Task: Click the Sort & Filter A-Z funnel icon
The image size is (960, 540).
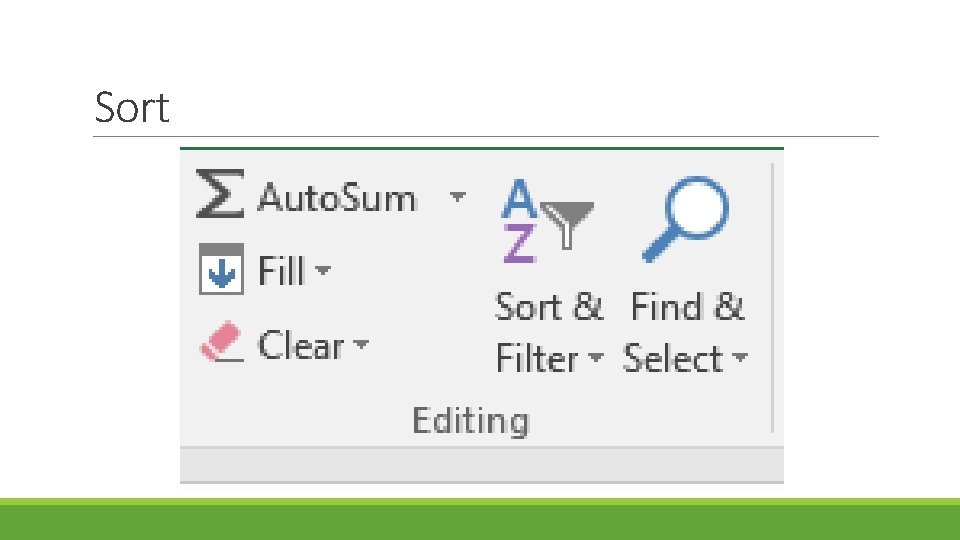Action: coord(547,220)
